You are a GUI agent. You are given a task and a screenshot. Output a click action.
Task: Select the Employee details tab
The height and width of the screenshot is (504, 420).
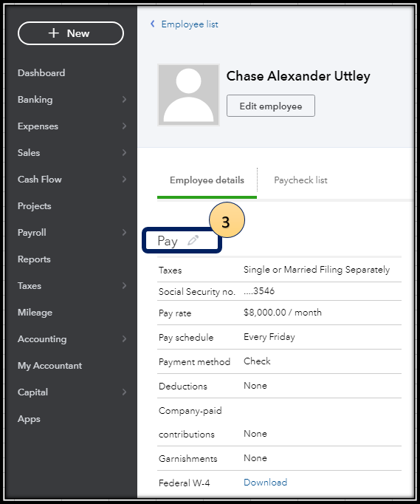(x=207, y=180)
